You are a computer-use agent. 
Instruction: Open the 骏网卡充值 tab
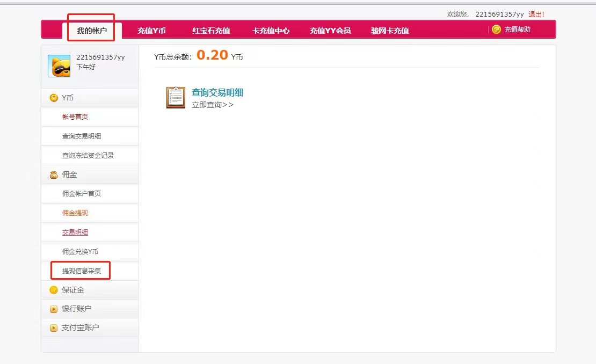click(x=390, y=31)
